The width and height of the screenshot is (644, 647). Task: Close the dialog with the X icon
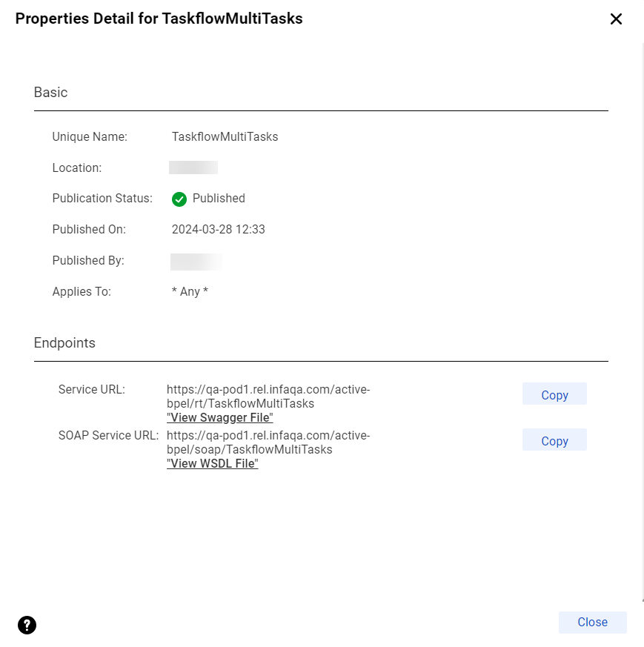(x=616, y=19)
